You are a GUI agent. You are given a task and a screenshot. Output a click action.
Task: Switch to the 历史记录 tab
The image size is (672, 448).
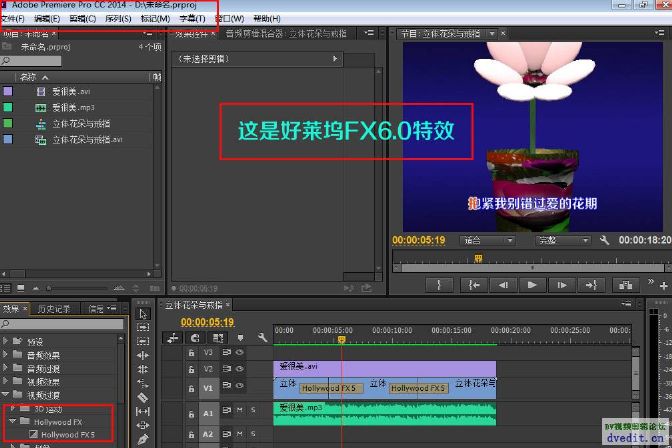click(x=54, y=309)
